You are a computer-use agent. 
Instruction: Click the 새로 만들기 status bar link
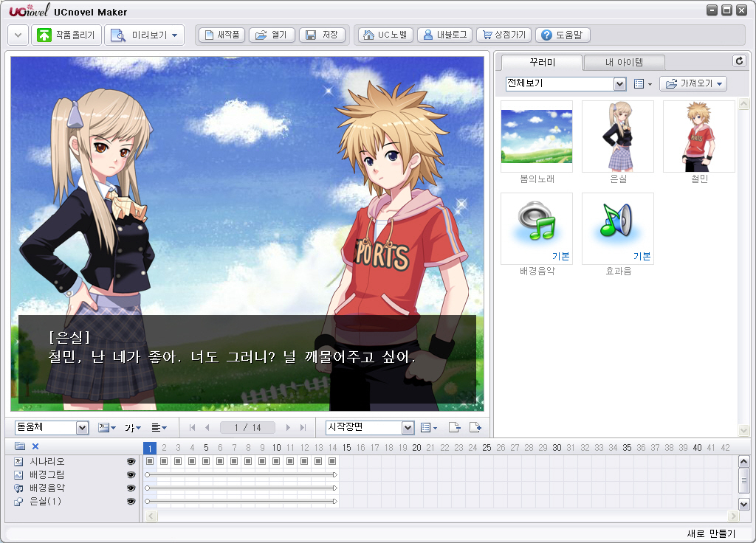(x=710, y=533)
